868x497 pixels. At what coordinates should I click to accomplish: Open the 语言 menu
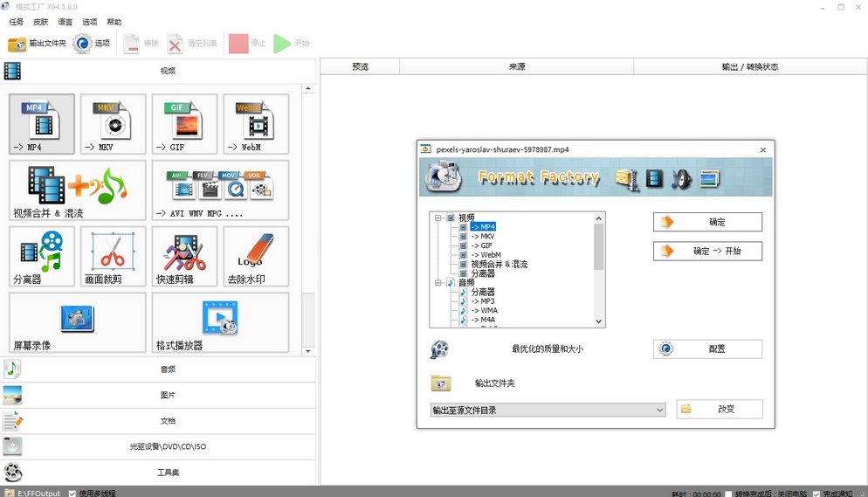click(x=65, y=22)
